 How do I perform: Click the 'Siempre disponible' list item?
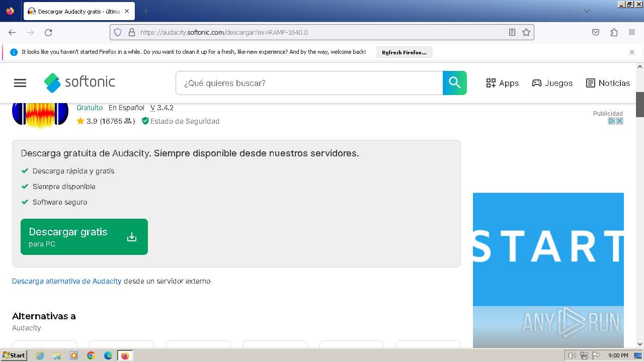coord(64,187)
